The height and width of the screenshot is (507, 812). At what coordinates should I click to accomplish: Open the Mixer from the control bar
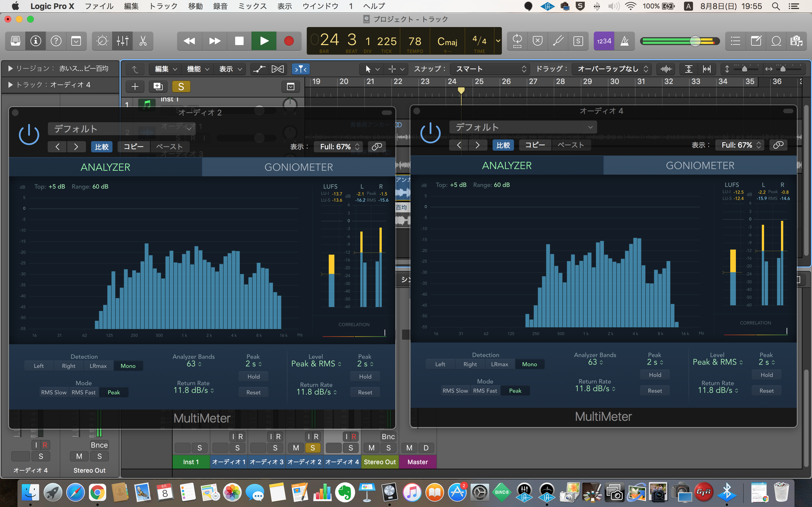click(x=122, y=41)
